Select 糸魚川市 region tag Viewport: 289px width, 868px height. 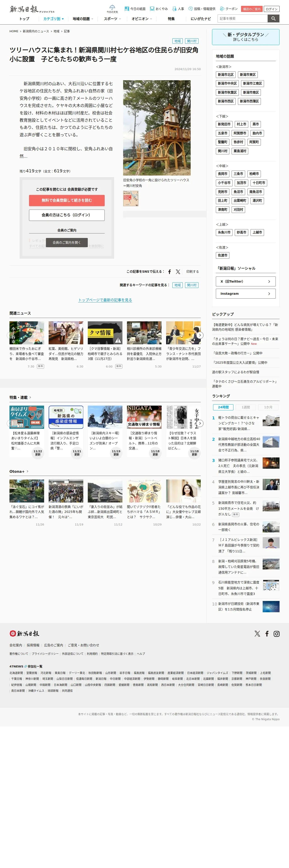(224, 232)
